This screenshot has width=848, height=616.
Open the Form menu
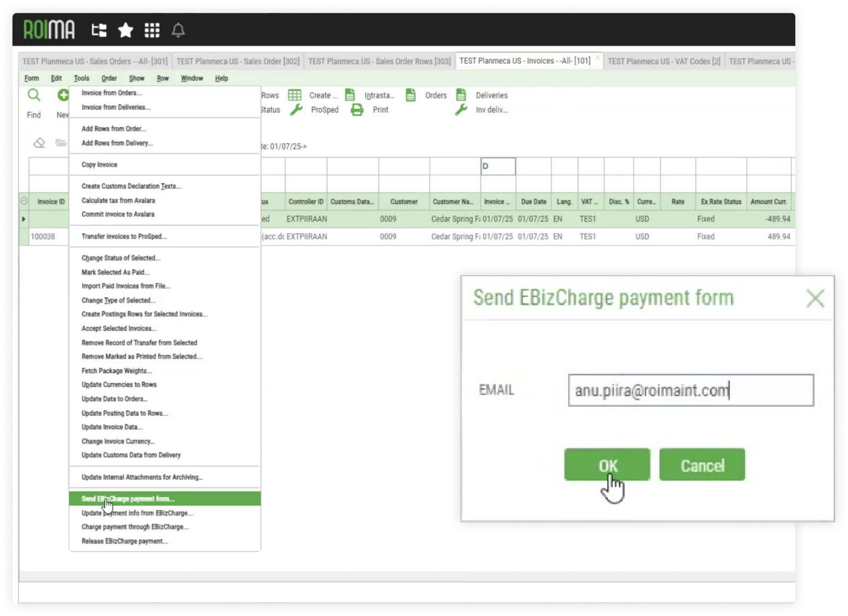click(x=32, y=78)
